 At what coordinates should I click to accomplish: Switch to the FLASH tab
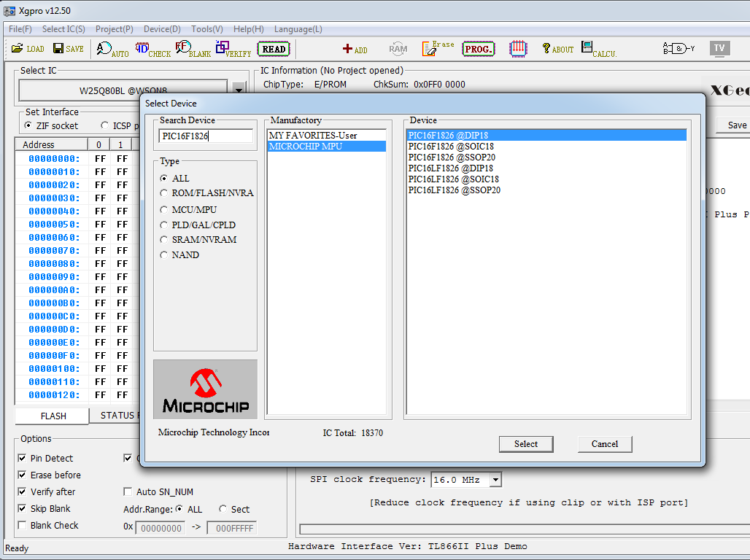(x=53, y=416)
